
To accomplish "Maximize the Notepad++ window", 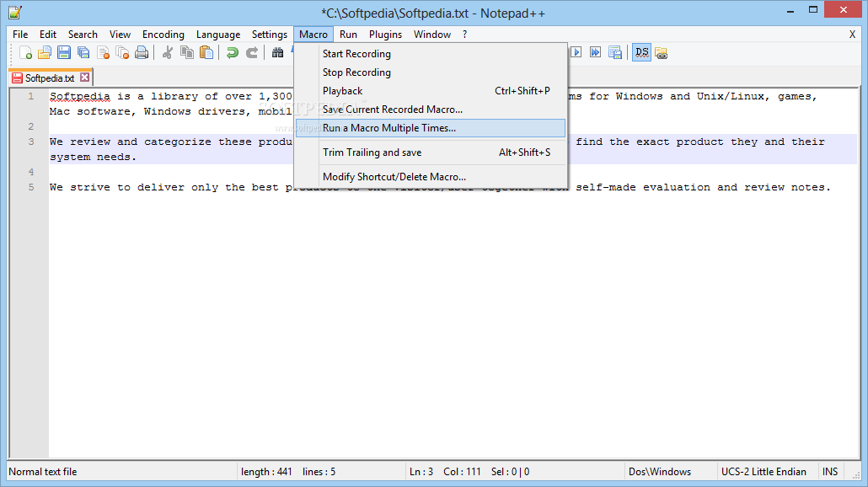I will (813, 10).
